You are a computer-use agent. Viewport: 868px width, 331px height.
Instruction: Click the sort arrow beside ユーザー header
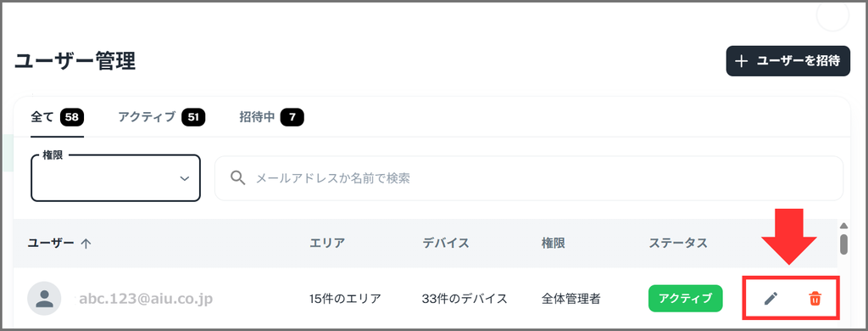86,244
